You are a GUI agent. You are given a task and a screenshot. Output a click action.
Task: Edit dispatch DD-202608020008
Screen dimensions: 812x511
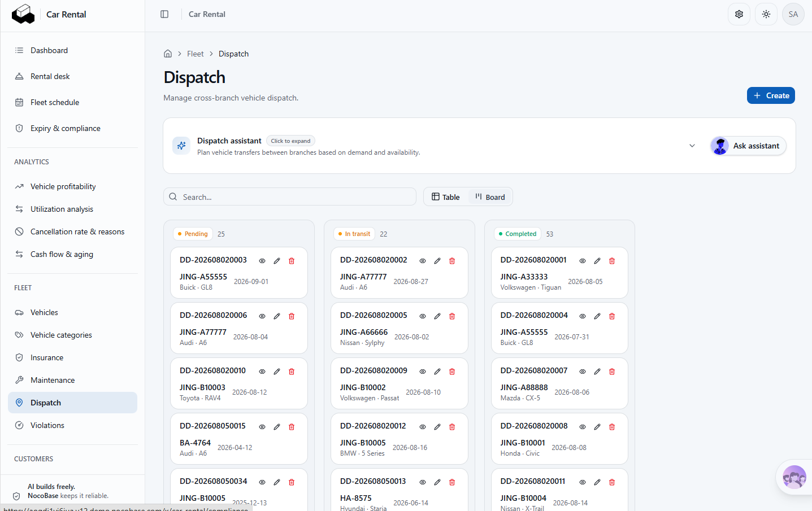tap(597, 427)
